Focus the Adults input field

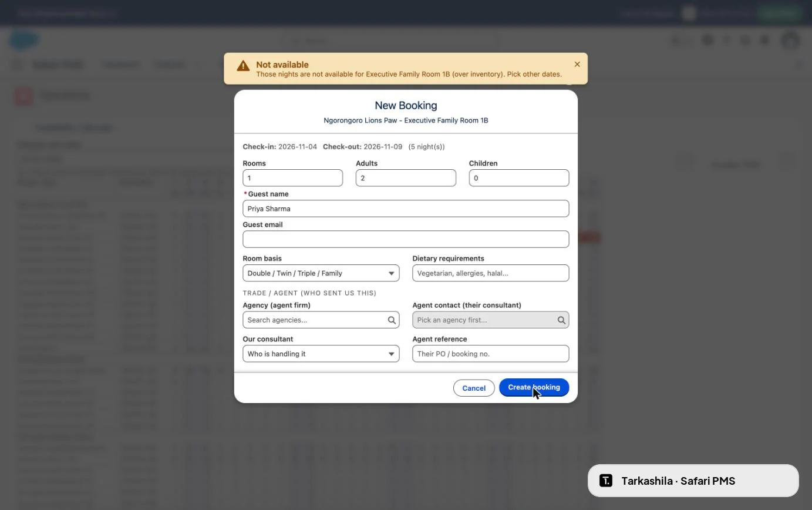point(406,178)
